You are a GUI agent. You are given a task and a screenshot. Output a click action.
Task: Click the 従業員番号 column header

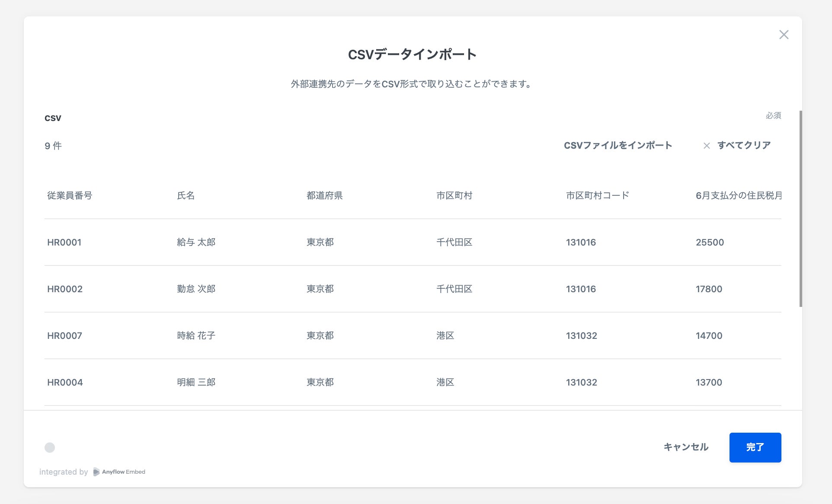[x=70, y=195]
